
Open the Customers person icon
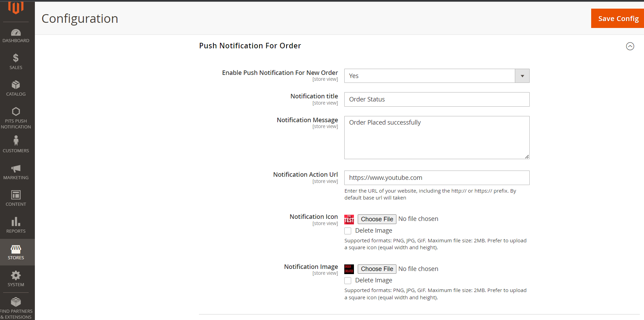[16, 140]
